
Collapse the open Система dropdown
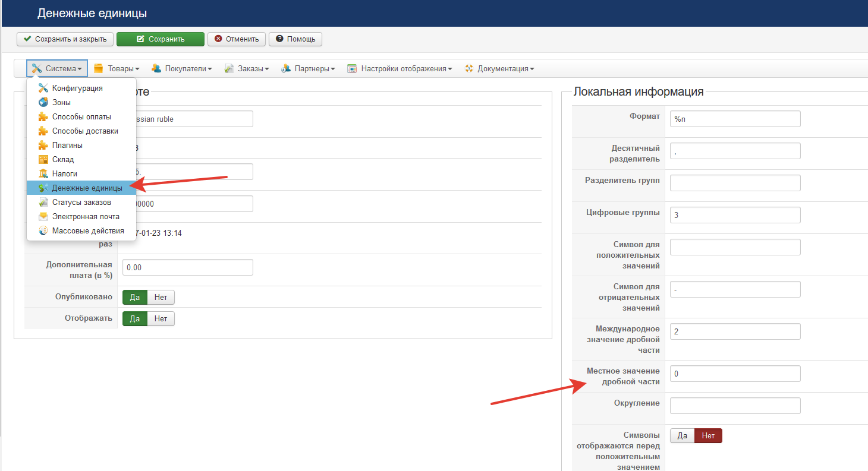(x=57, y=68)
